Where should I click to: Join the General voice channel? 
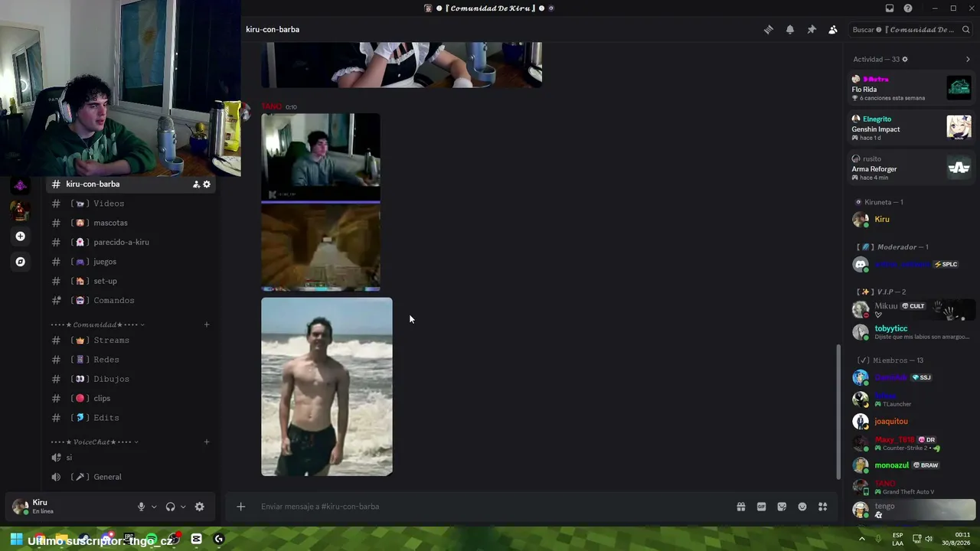130,477
